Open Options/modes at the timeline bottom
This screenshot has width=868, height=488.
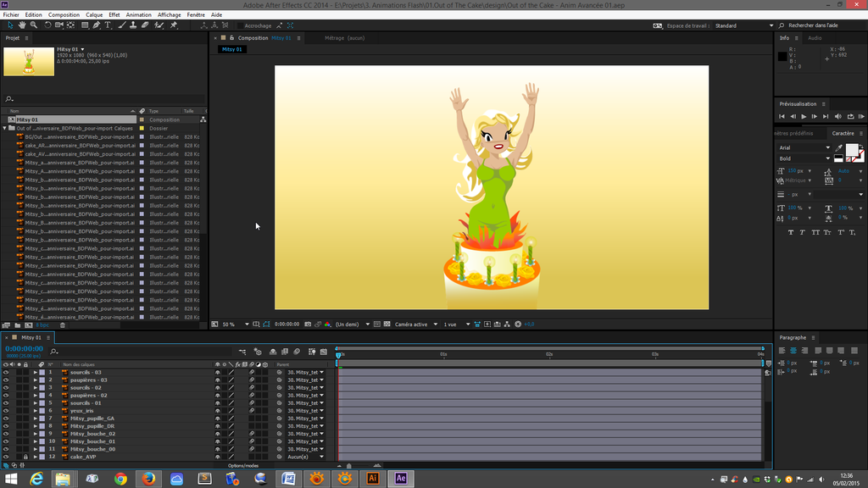[x=242, y=465]
